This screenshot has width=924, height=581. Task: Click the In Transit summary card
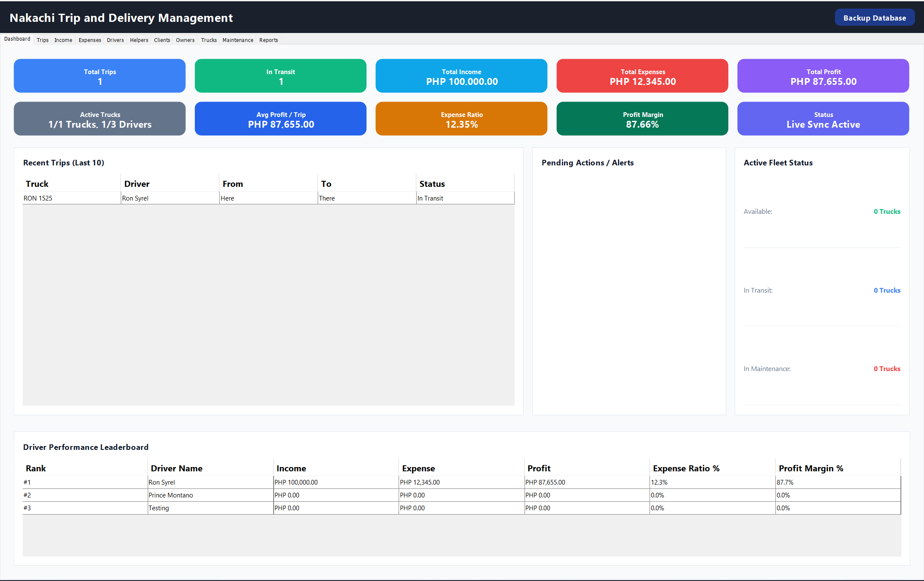pos(280,76)
